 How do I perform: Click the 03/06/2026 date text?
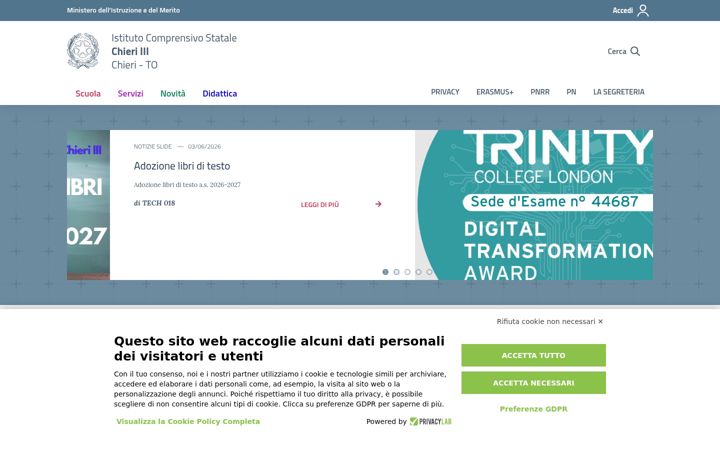pos(204,146)
